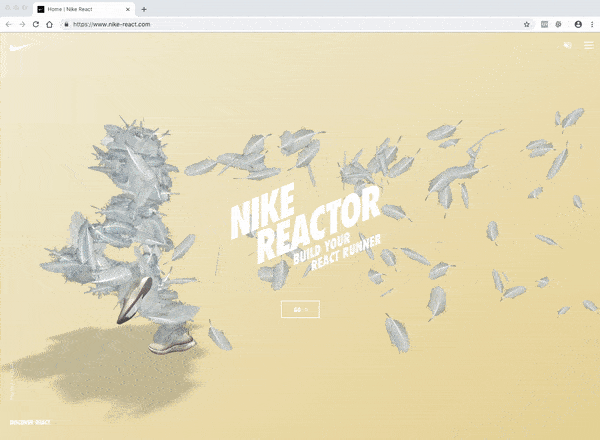600x440 pixels.
Task: Select the Home | Nike React tab
Action: 83,9
